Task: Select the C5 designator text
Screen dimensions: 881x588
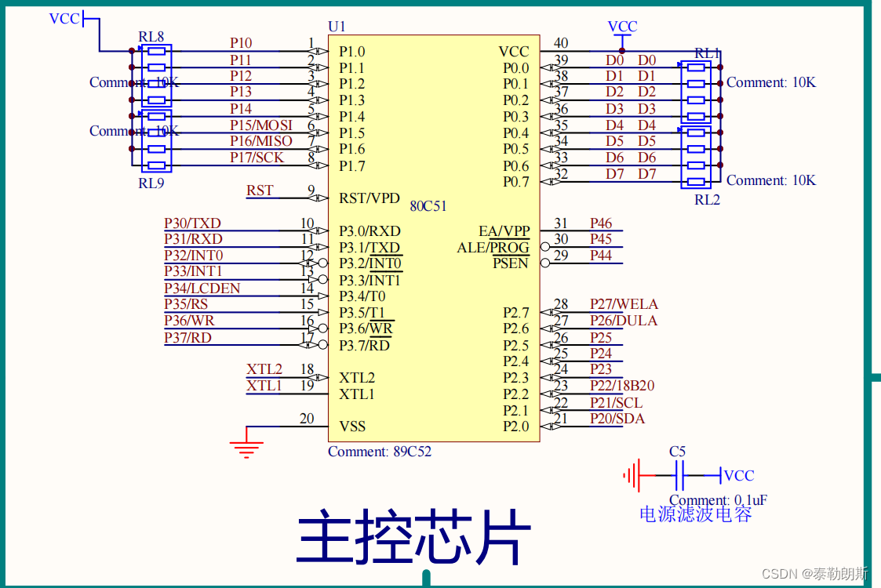Action: pyautogui.click(x=677, y=452)
